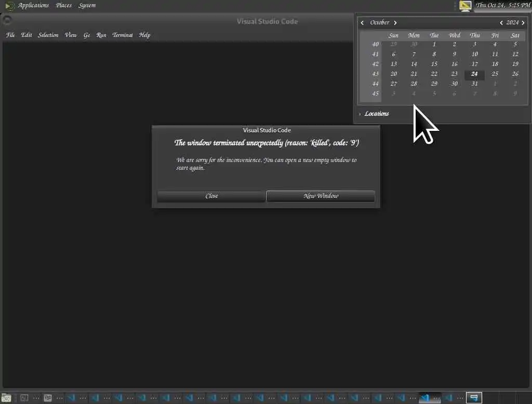Click the display icon in the system tray
532x404 pixels.
click(465, 5)
